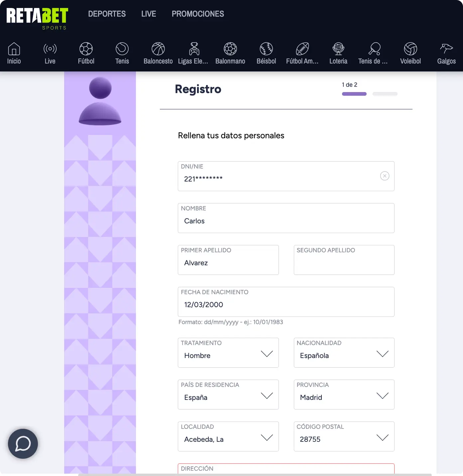Switch to the LIVE section
463x476 pixels.
(x=148, y=14)
